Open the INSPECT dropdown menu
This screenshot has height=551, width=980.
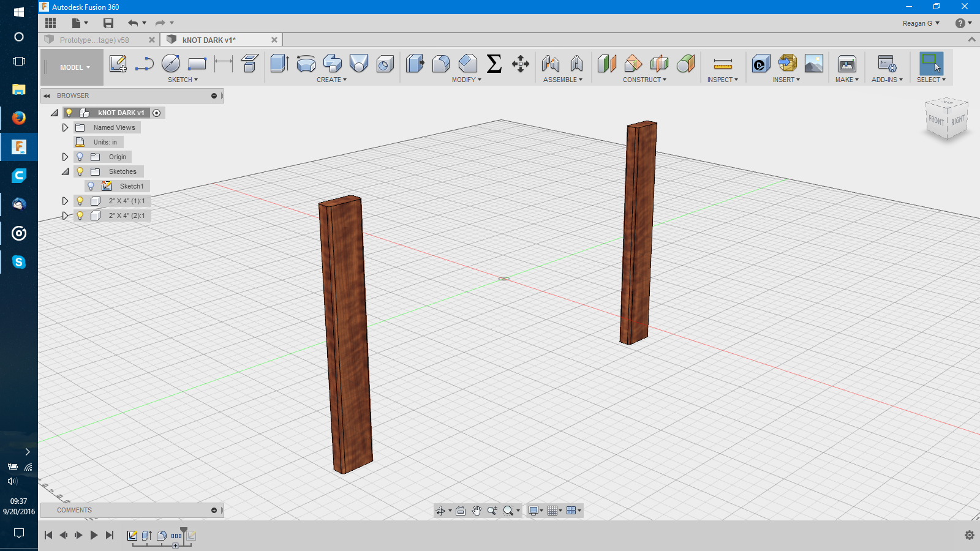pos(723,80)
